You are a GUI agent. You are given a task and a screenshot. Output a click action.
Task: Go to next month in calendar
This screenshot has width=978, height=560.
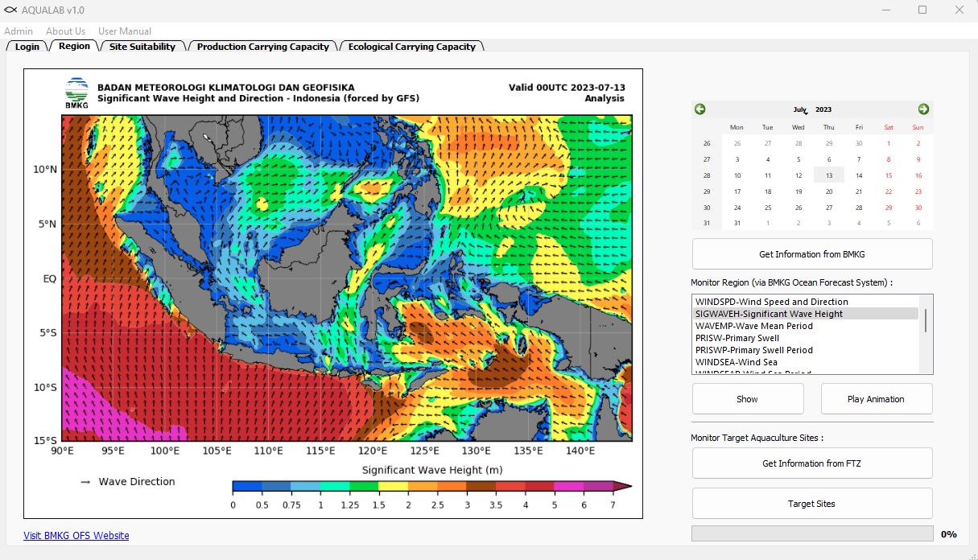tap(923, 109)
